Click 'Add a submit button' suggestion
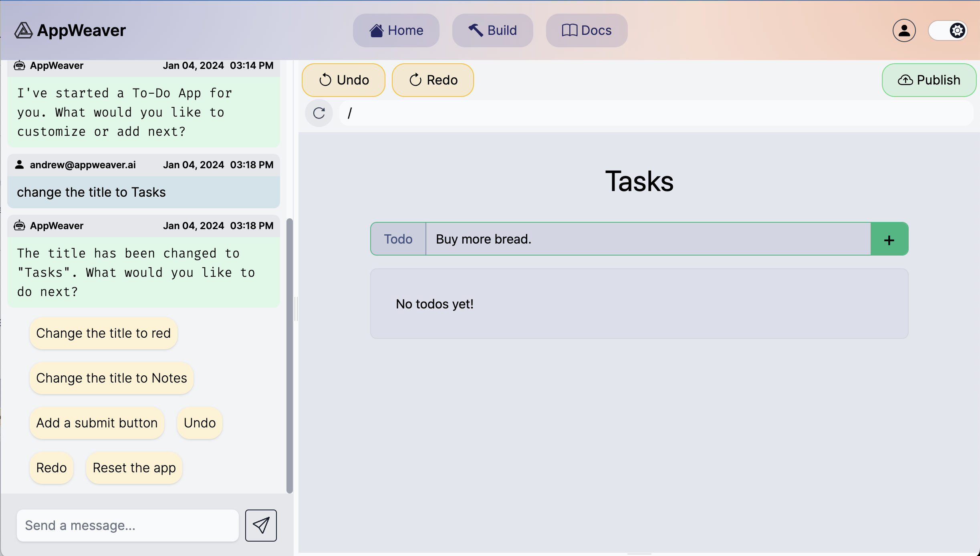This screenshot has height=556, width=980. [97, 423]
